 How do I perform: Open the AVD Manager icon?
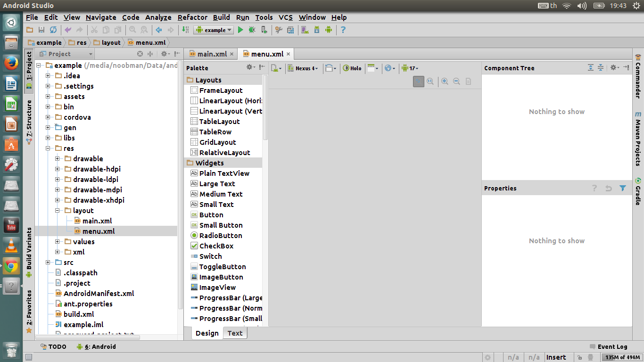305,30
